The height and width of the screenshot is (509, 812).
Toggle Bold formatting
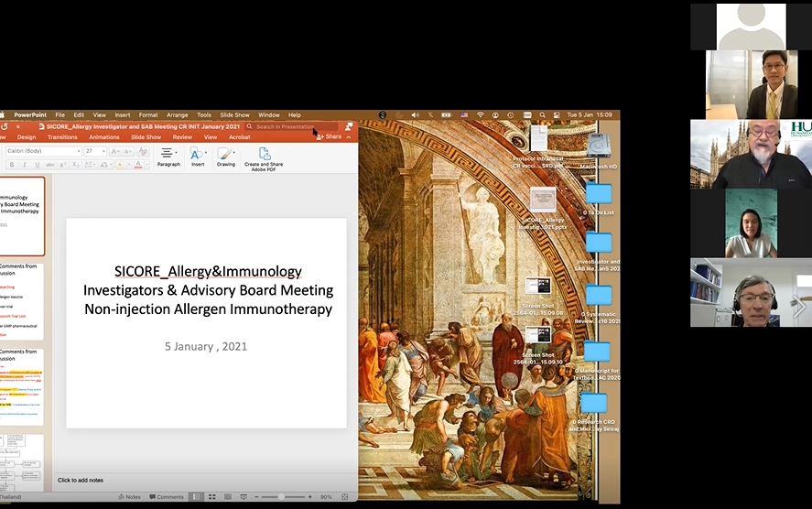point(12,165)
